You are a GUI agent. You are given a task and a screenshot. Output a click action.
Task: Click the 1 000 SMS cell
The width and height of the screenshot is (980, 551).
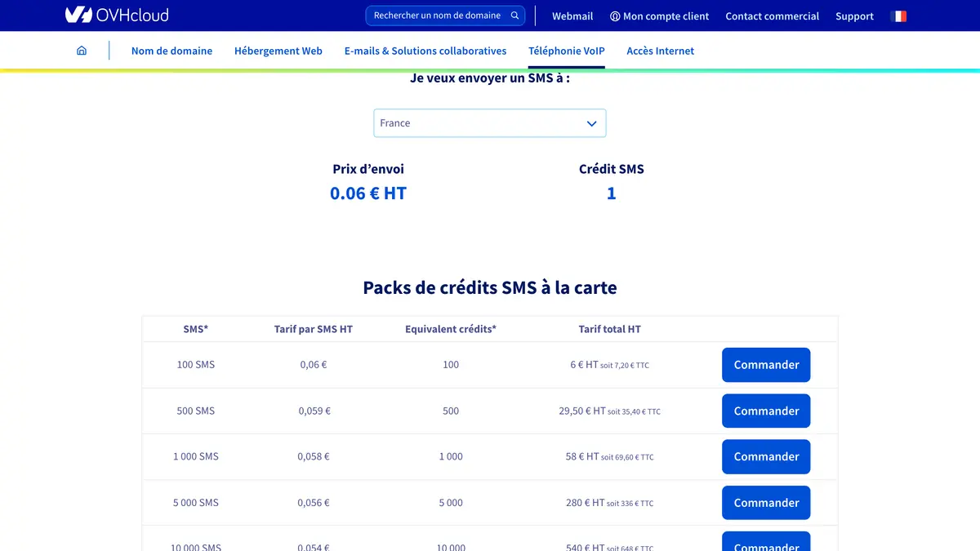196,456
